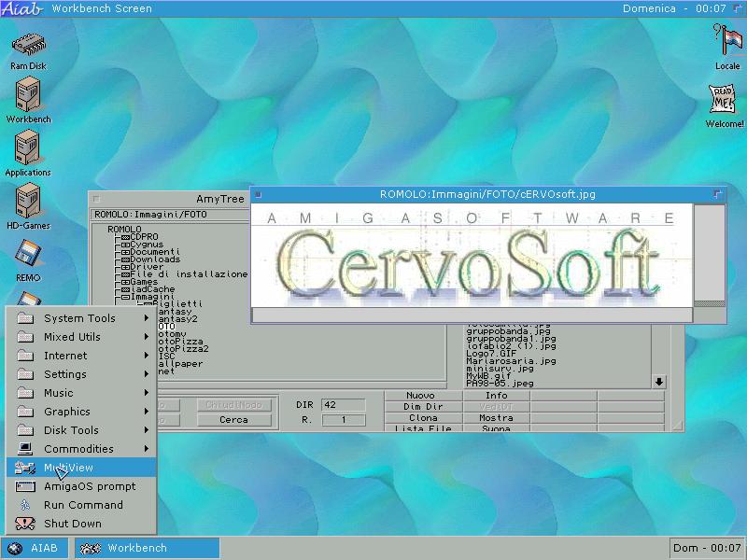
Task: Close the cERVOsoft.jpg viewer window
Action: 259,194
